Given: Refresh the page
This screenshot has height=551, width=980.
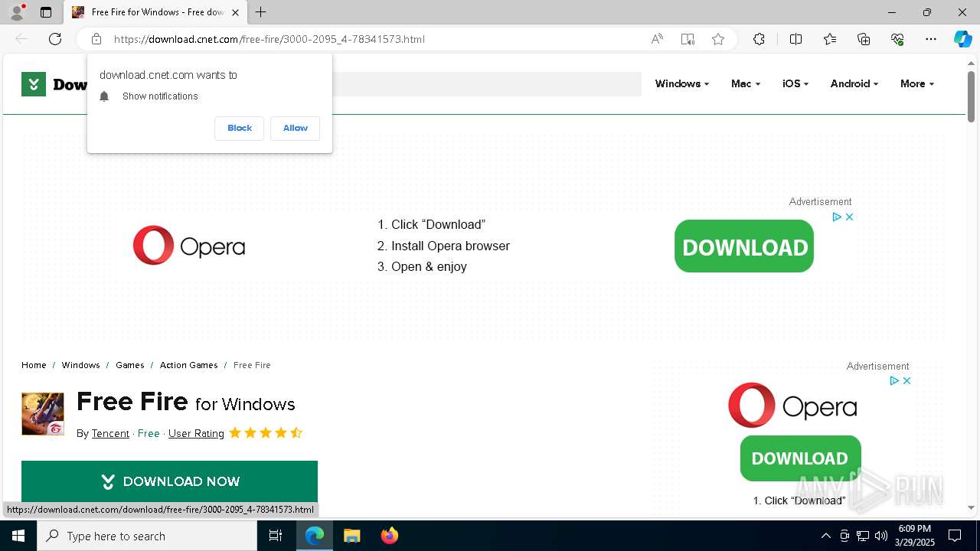Looking at the screenshot, I should click(x=55, y=39).
